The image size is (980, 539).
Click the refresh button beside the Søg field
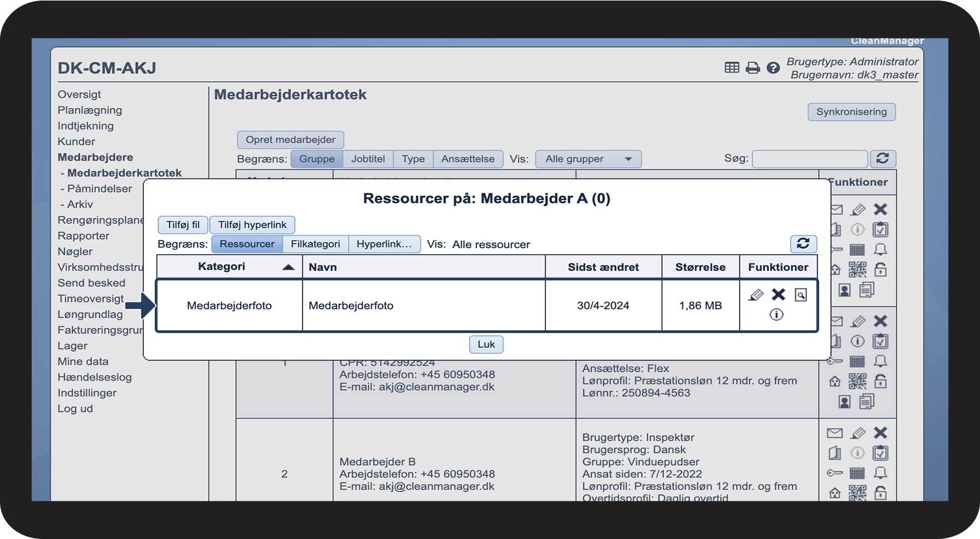882,159
